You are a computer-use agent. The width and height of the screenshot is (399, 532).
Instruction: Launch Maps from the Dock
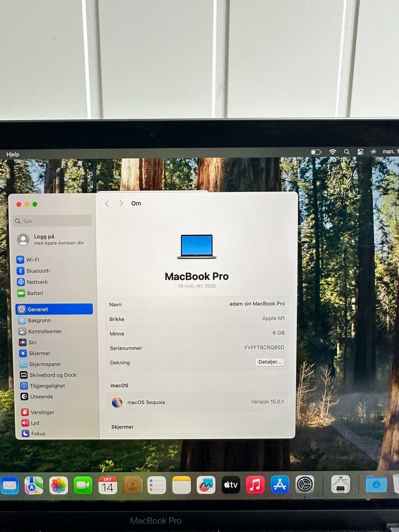coord(34,485)
